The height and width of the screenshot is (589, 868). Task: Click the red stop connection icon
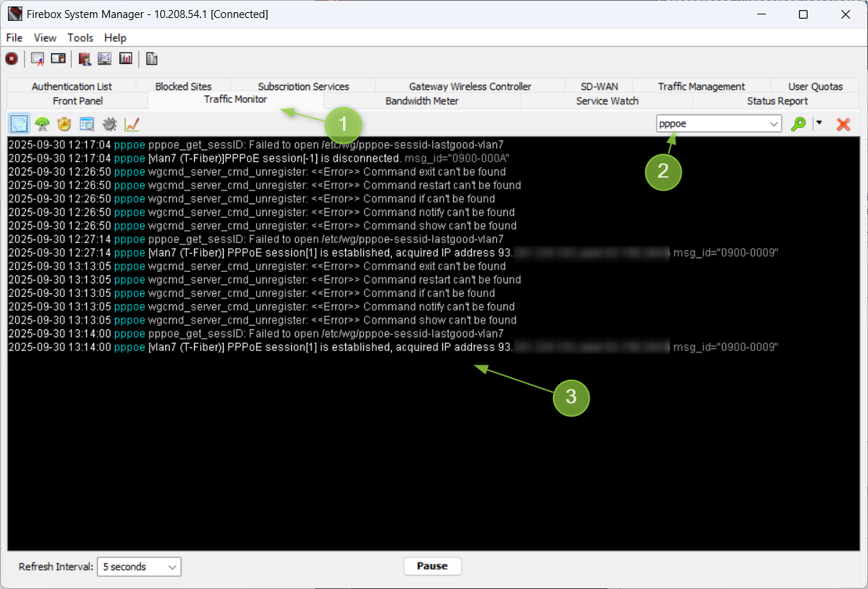(x=12, y=59)
